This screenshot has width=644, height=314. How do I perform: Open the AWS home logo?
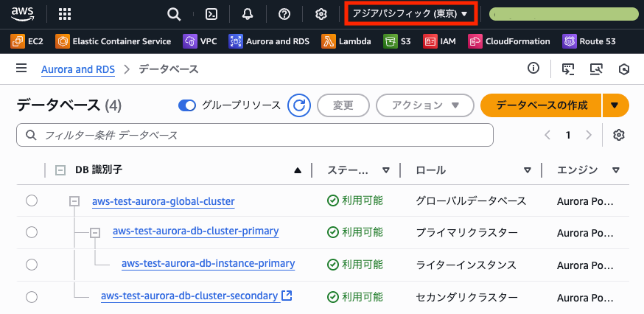[22, 14]
